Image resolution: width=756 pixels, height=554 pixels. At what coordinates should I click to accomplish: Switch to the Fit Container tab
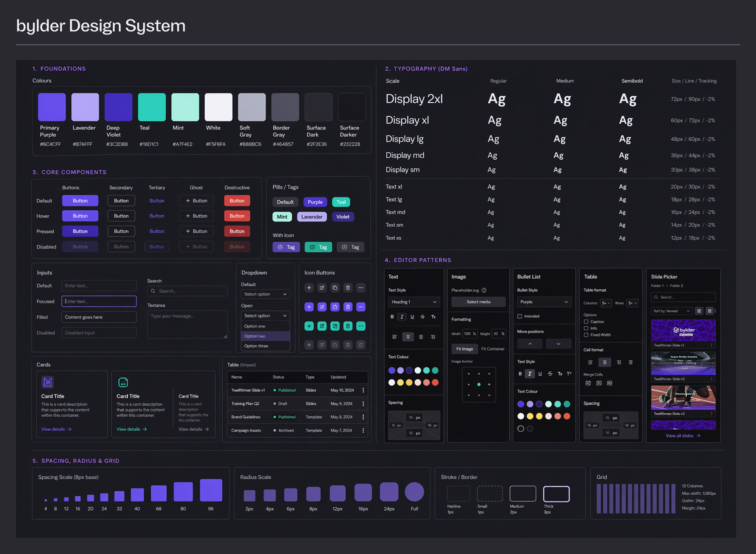click(493, 349)
